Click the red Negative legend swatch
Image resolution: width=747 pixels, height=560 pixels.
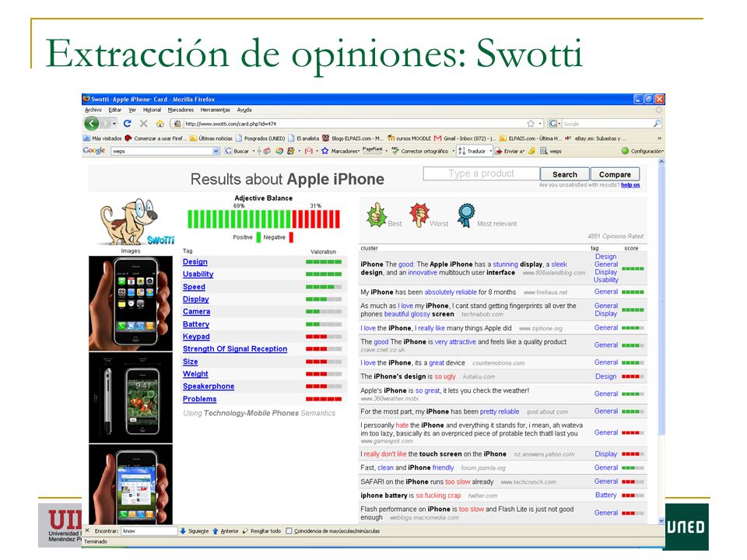[x=291, y=237]
